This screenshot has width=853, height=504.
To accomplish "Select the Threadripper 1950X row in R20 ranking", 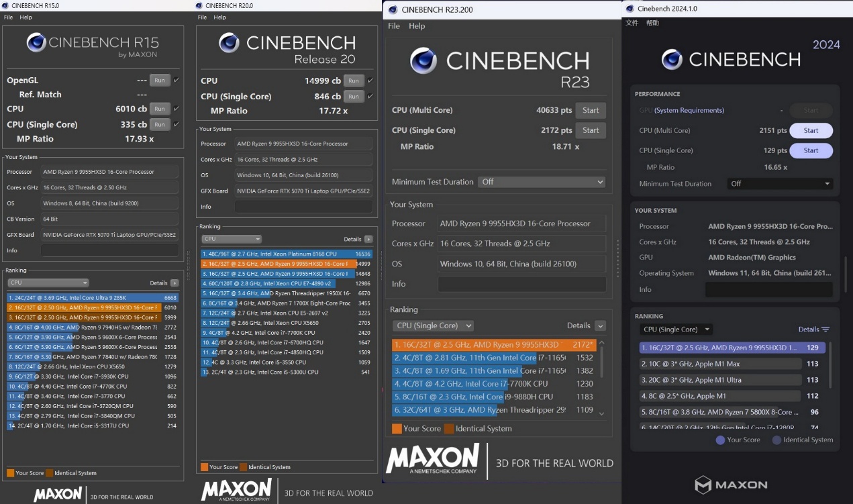I will coord(286,293).
